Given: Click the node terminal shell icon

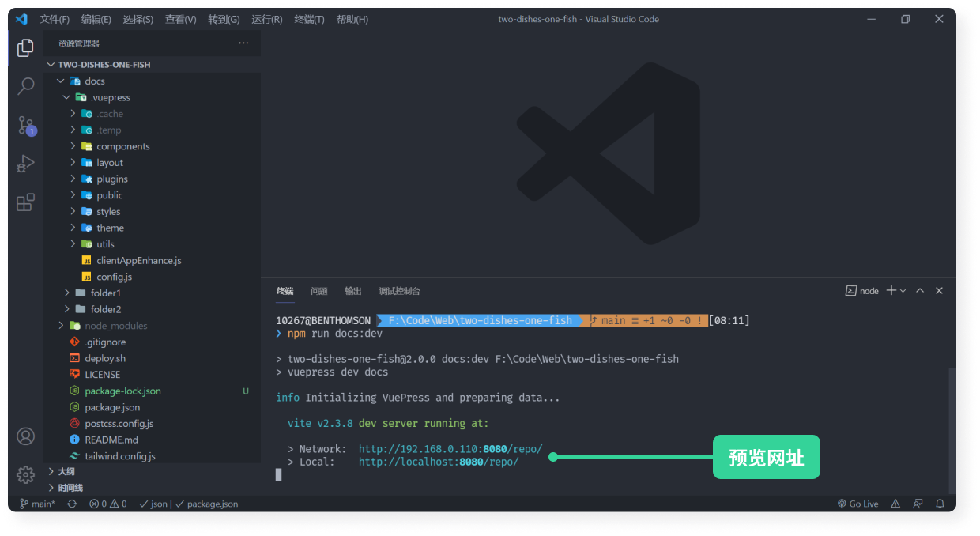Looking at the screenshot, I should 851,291.
